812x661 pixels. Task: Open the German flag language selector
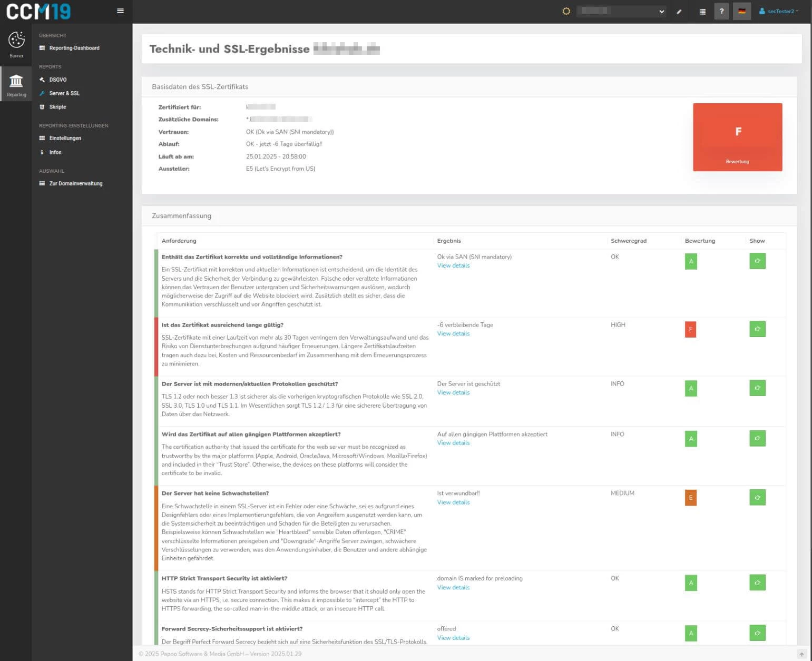tap(741, 11)
